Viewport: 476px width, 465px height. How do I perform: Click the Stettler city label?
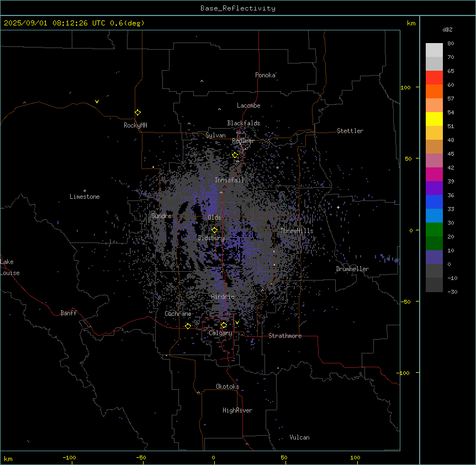click(x=350, y=131)
